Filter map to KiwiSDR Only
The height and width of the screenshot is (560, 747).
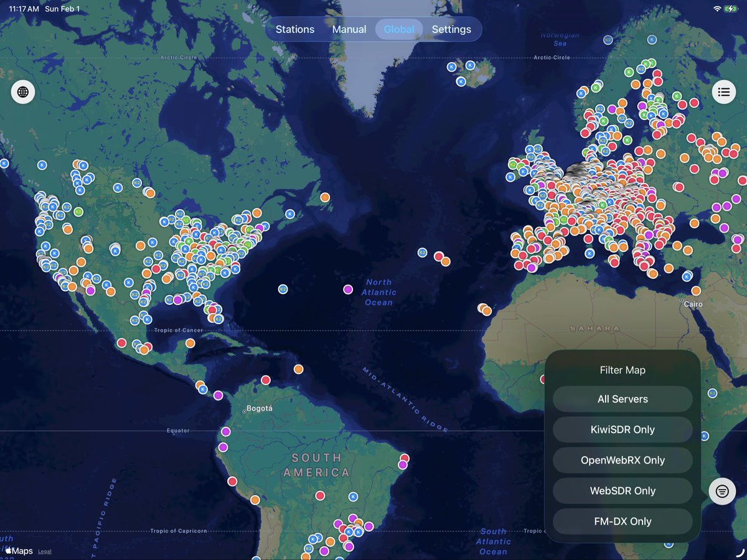(622, 429)
